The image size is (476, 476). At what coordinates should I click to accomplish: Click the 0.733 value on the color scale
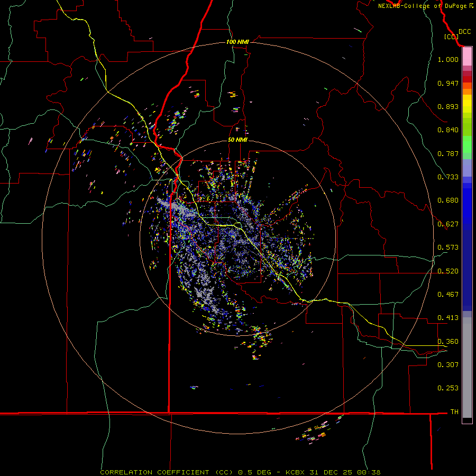(x=448, y=177)
